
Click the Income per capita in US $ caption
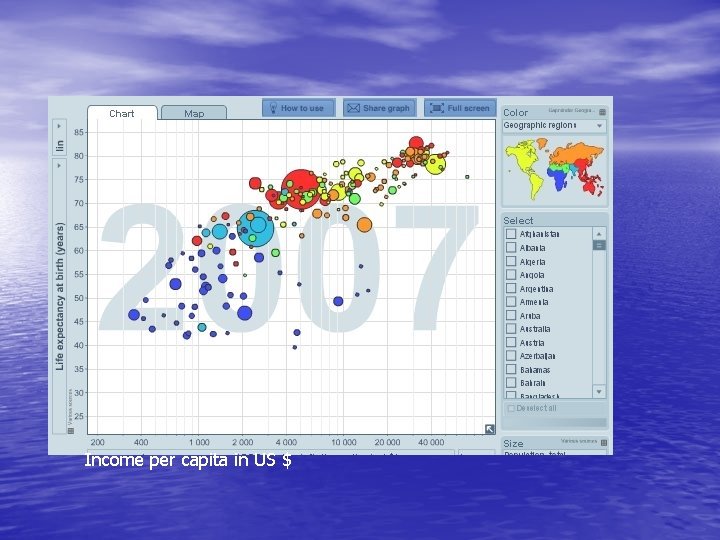pyautogui.click(x=188, y=460)
